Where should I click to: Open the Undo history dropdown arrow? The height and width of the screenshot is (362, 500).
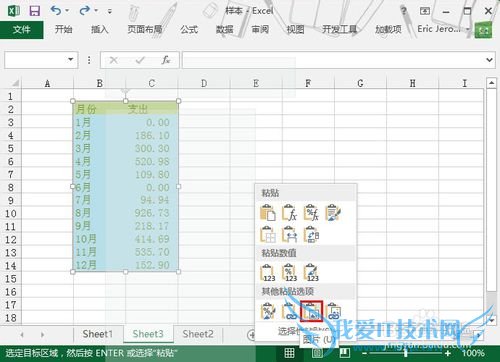coord(67,11)
